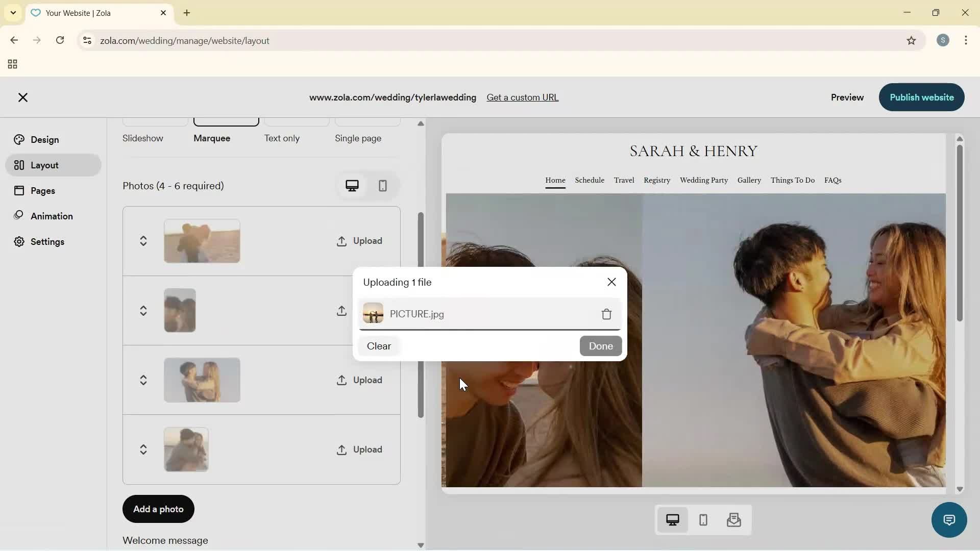980x551 pixels.
Task: Click the Publish website button
Action: pyautogui.click(x=921, y=97)
